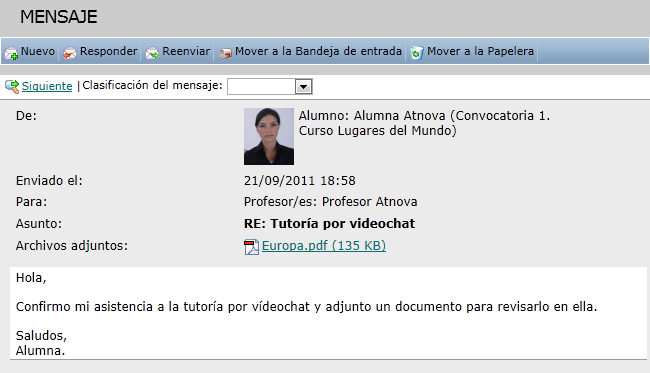This screenshot has height=373, width=650.
Task: Click recipient 'Profesor/es: Profesor Atnova'
Action: (x=330, y=202)
